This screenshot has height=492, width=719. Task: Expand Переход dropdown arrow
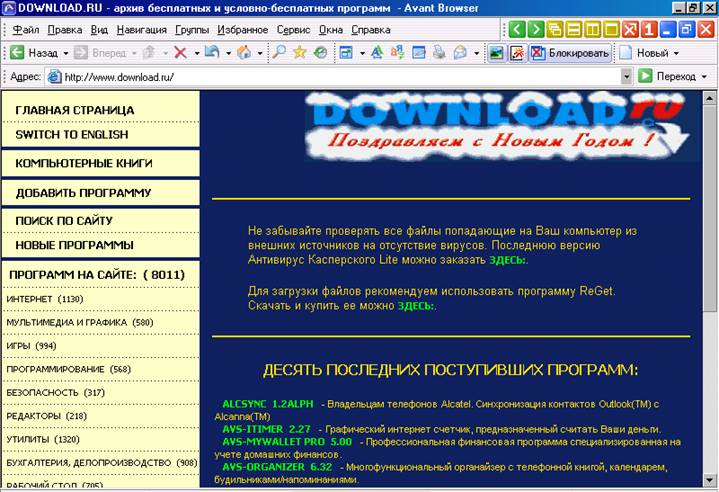[704, 77]
